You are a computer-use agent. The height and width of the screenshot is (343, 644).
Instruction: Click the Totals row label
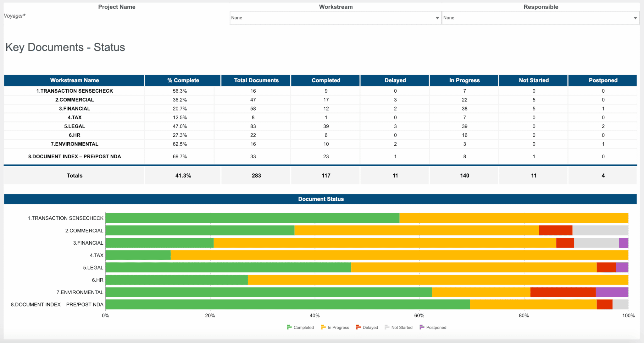(75, 176)
